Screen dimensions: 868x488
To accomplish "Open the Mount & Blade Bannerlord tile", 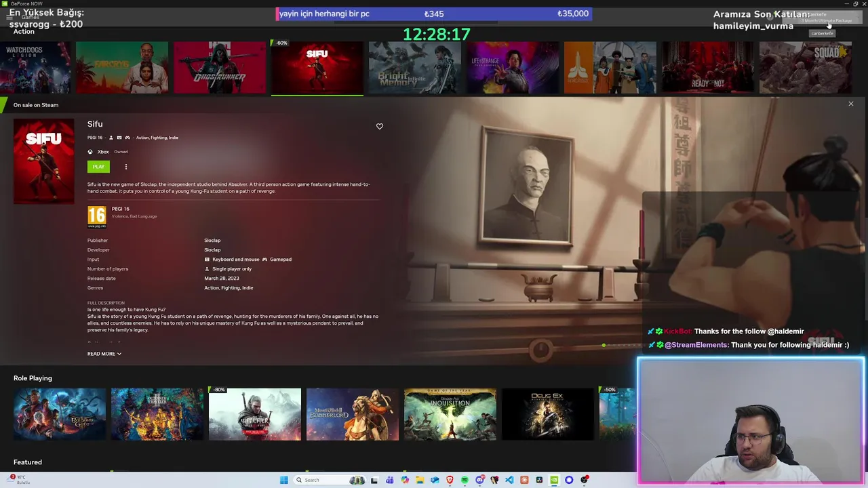I will pos(353,414).
